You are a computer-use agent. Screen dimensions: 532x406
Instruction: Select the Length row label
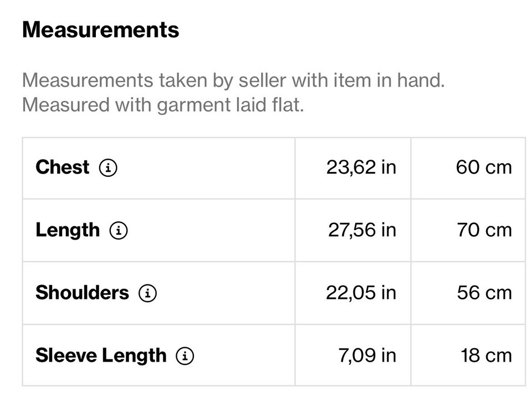click(x=68, y=230)
